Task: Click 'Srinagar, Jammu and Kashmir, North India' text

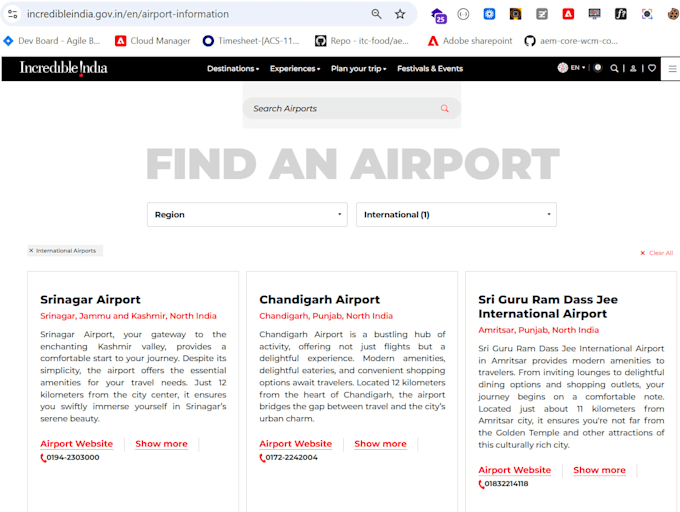Action: pyautogui.click(x=128, y=316)
